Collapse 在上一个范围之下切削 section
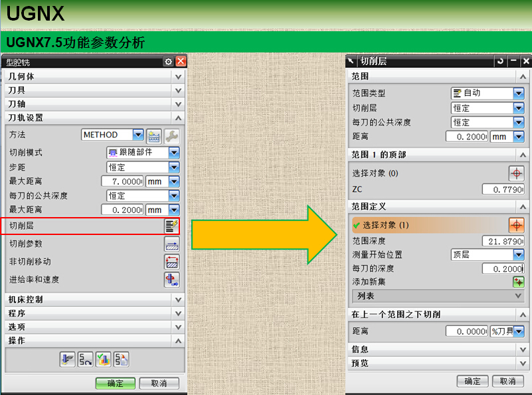The width and height of the screenshot is (532, 395). click(x=523, y=315)
